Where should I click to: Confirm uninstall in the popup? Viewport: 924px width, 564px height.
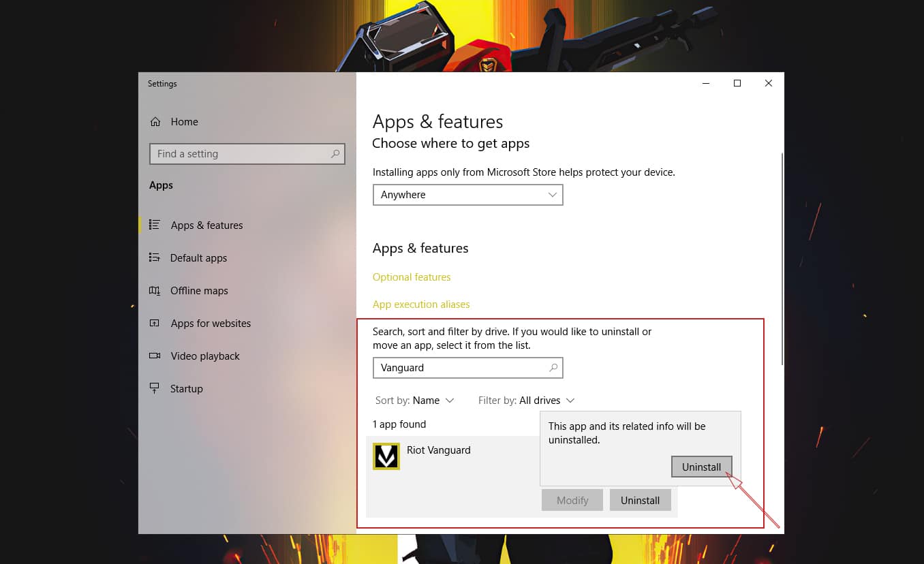(701, 467)
